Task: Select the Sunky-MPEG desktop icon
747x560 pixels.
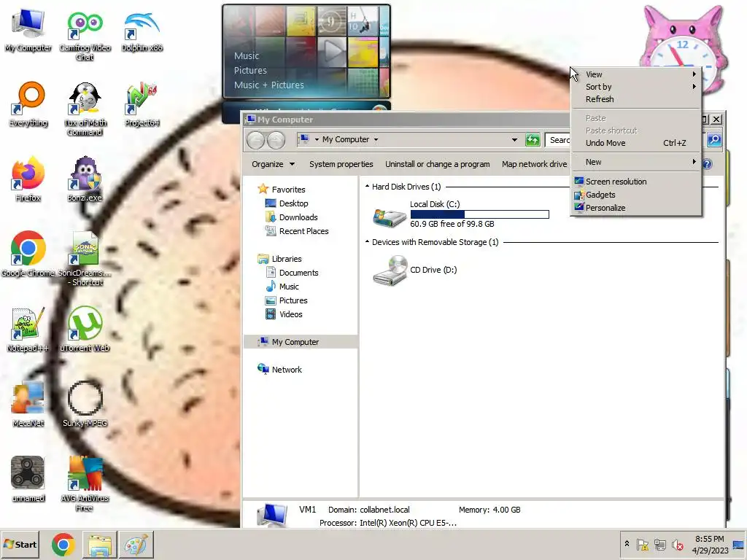Action: point(85,405)
